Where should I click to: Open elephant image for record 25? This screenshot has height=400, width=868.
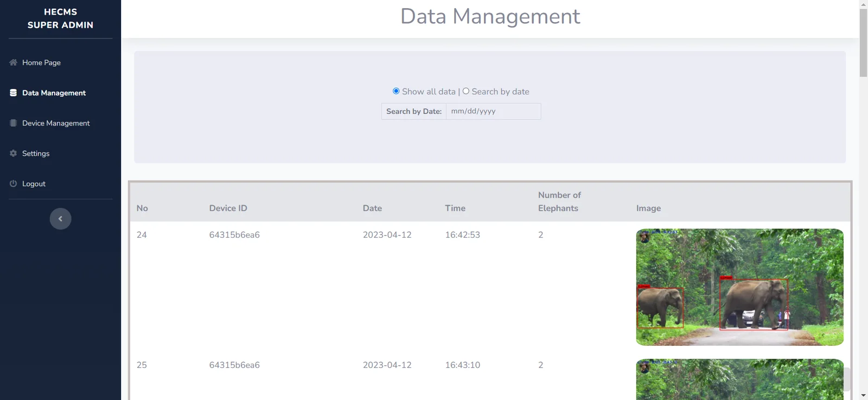coord(739,379)
